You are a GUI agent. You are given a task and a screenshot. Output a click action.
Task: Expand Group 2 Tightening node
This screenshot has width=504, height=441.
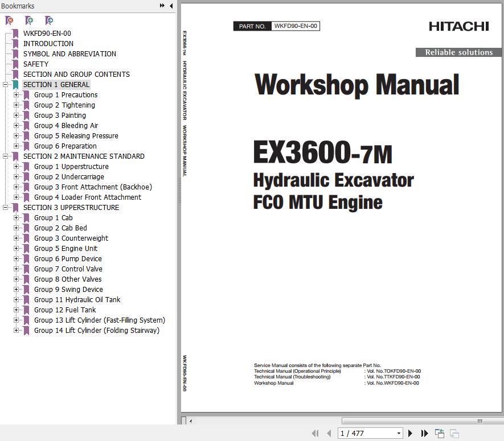16,105
